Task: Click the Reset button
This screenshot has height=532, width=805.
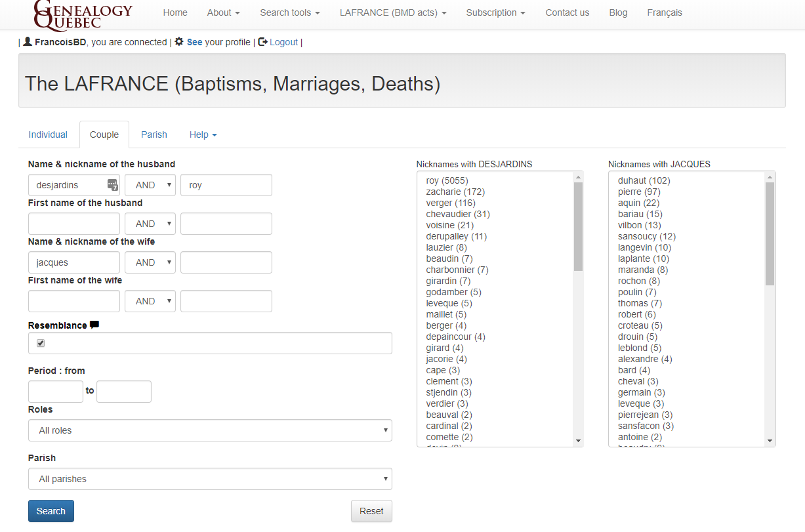Action: coord(371,511)
